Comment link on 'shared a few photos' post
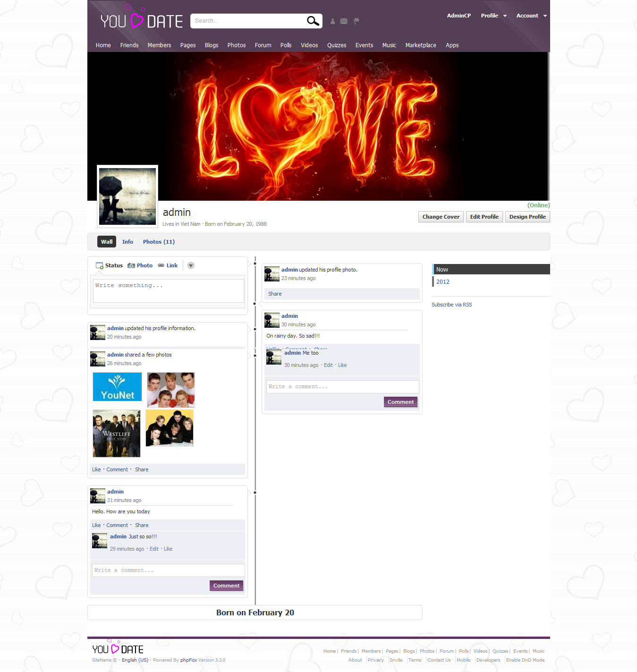The height and width of the screenshot is (672, 637). click(x=117, y=469)
